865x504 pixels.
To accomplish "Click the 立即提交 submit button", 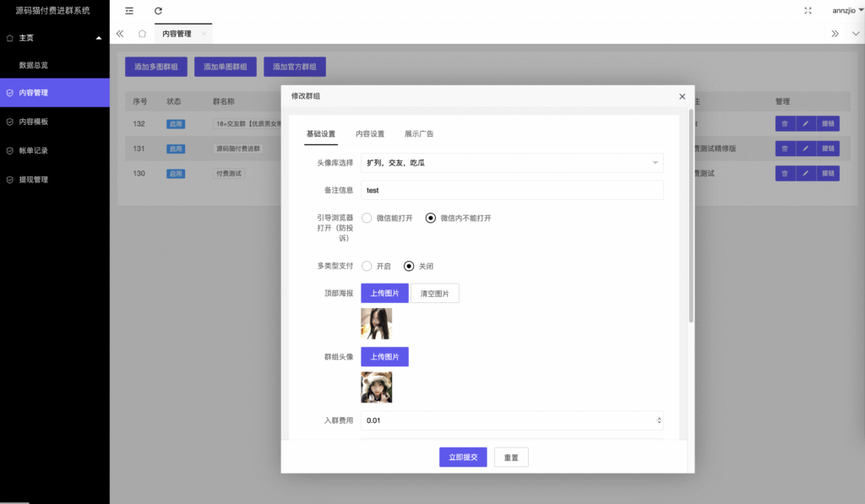I will 463,457.
